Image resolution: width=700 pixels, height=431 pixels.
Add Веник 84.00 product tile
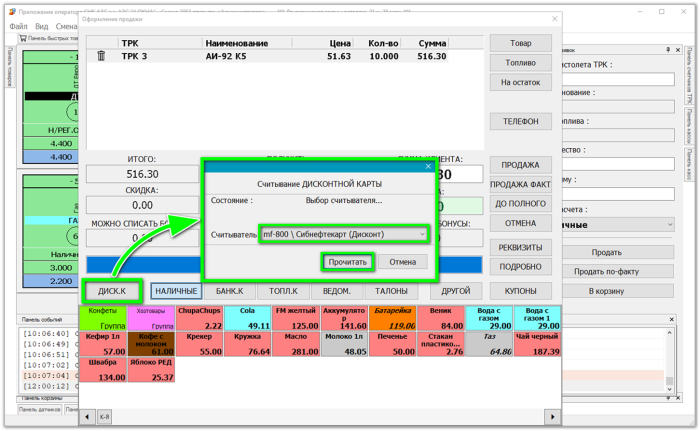click(x=441, y=318)
